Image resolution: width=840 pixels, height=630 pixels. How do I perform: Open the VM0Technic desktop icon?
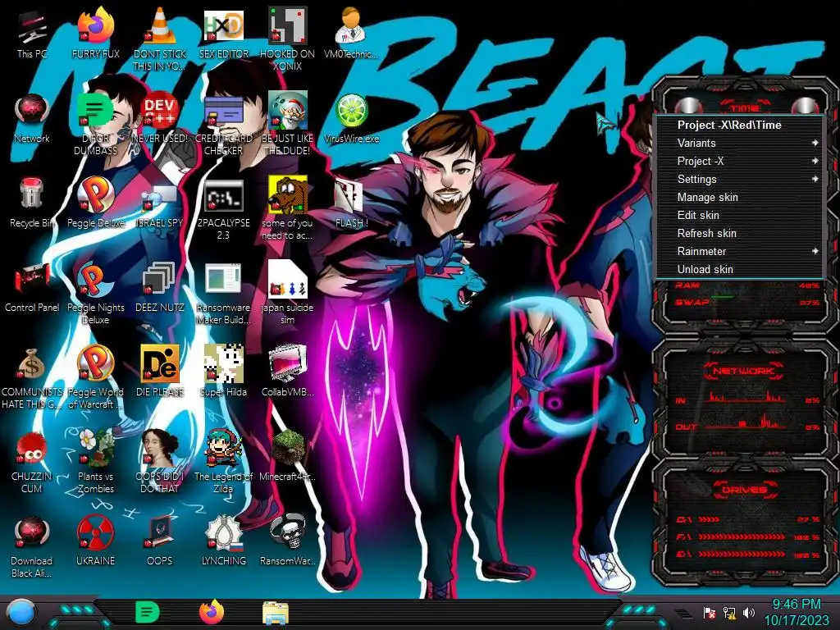coord(351,27)
